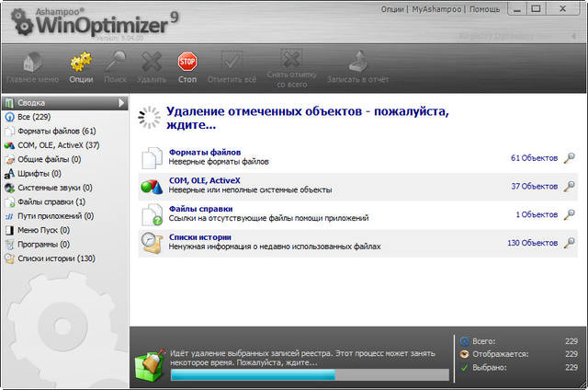
Task: Open the Помощь menu at top
Action: (484, 9)
